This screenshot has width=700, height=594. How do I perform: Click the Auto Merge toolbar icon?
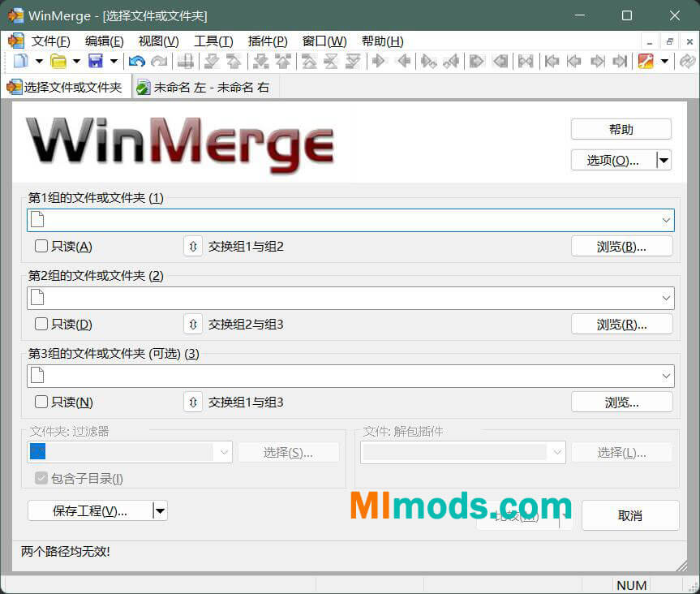click(x=526, y=61)
